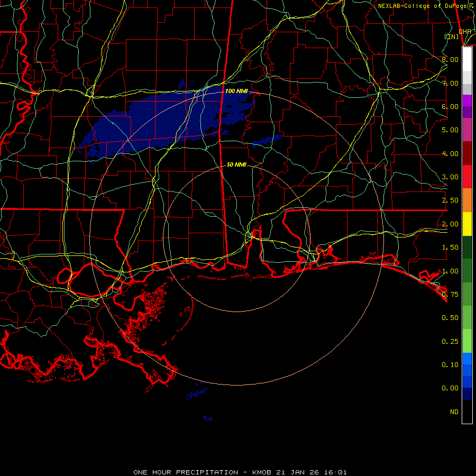This screenshot has height=476, width=476.
Task: Select the bright red legend swatch
Action: [467, 177]
